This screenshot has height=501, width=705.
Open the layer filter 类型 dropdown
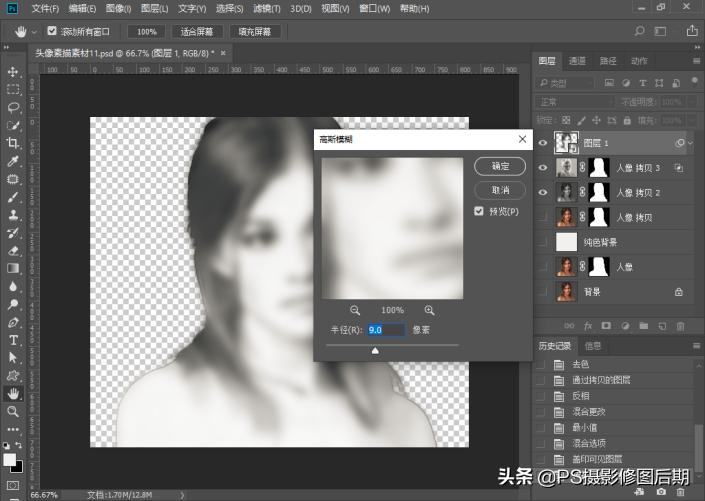point(566,83)
